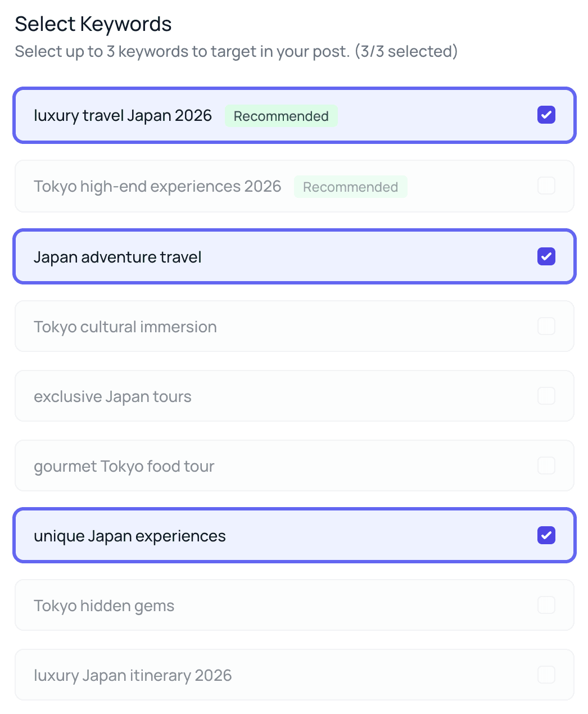Check the Tokyo hidden gems checkbox
Screen dimensions: 588x714
(546, 605)
